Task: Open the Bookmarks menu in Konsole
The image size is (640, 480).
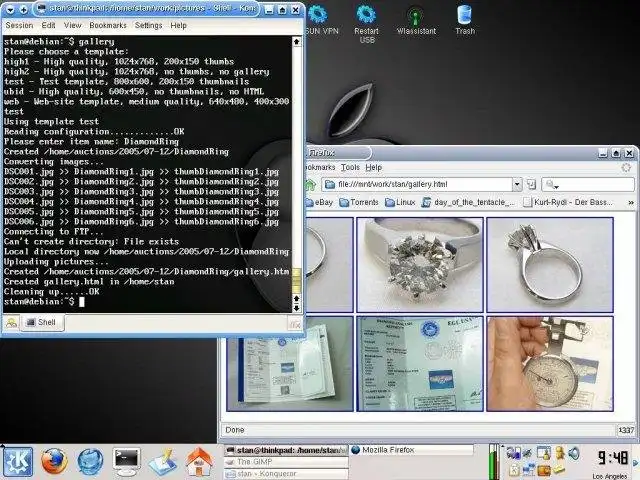Action: (x=108, y=25)
